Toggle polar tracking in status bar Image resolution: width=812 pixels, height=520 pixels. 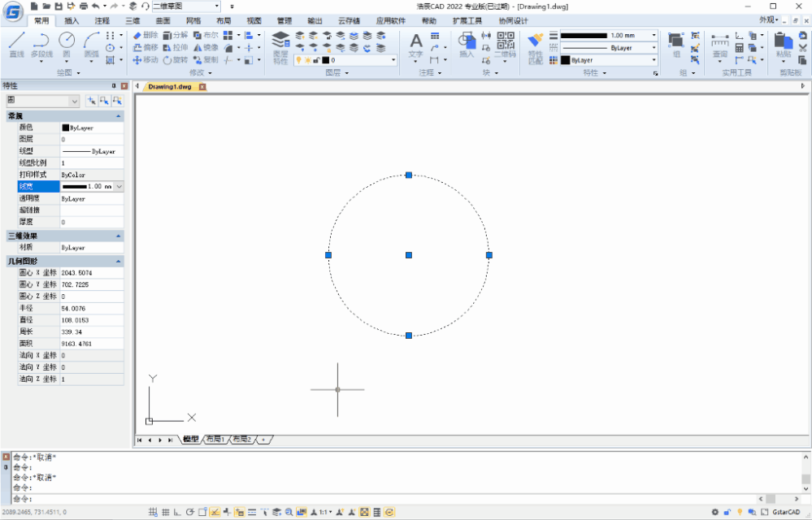point(190,512)
